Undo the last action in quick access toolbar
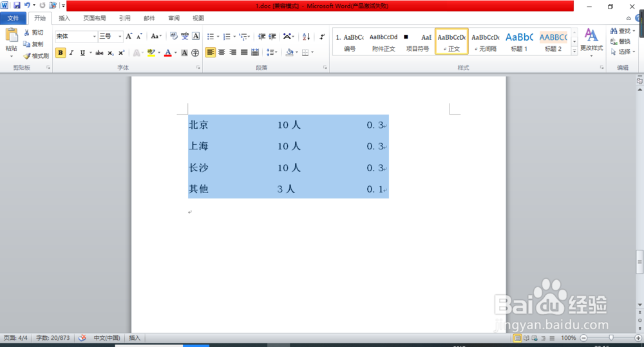This screenshot has width=644, height=347. [x=27, y=6]
